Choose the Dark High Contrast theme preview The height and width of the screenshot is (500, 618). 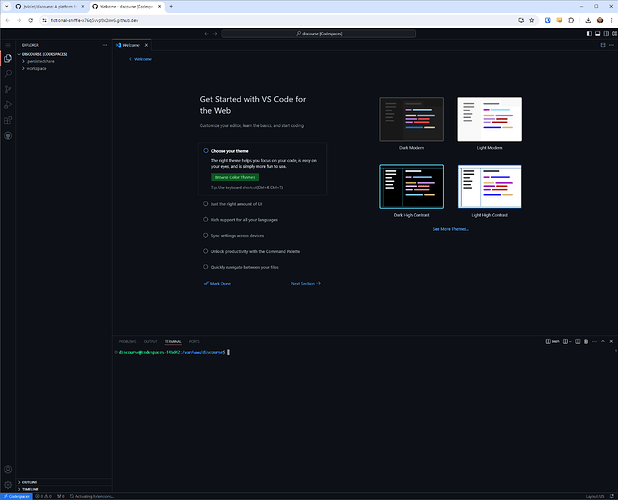pyautogui.click(x=411, y=186)
